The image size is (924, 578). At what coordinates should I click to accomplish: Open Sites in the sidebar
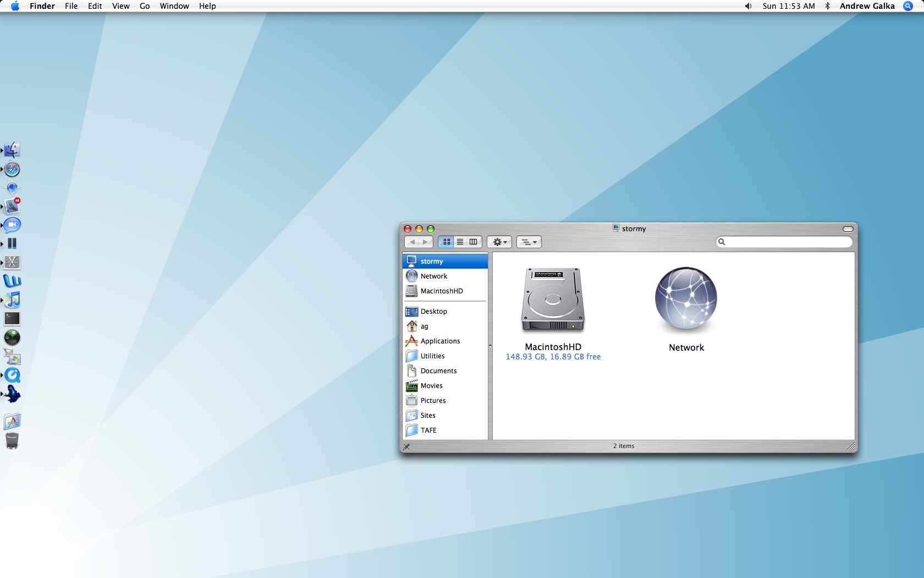pos(445,415)
